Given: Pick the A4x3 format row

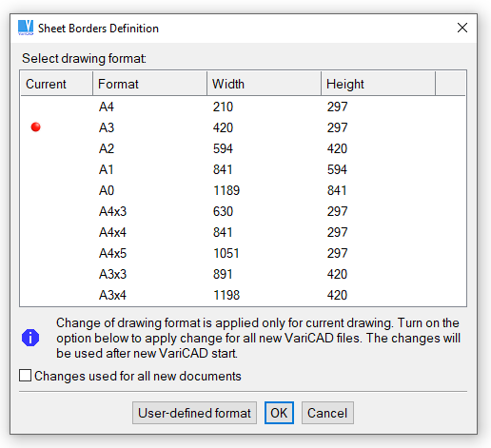Looking at the screenshot, I should [x=243, y=211].
